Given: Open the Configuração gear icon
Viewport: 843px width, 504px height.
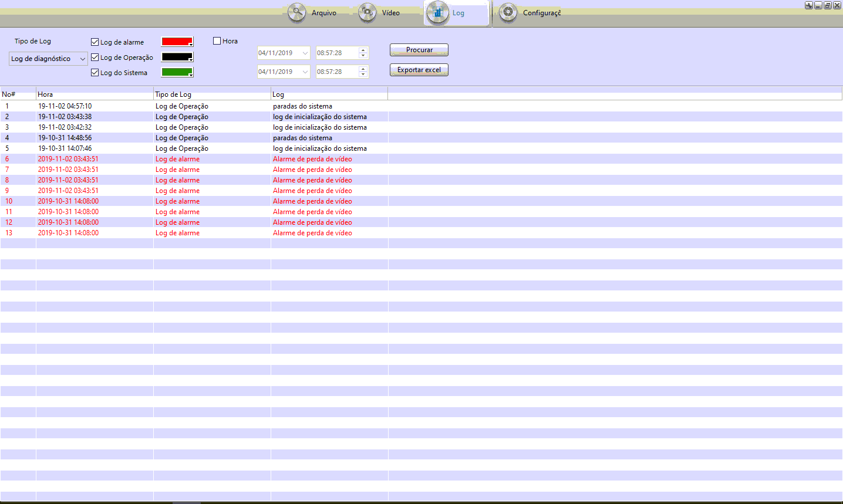Looking at the screenshot, I should 508,12.
